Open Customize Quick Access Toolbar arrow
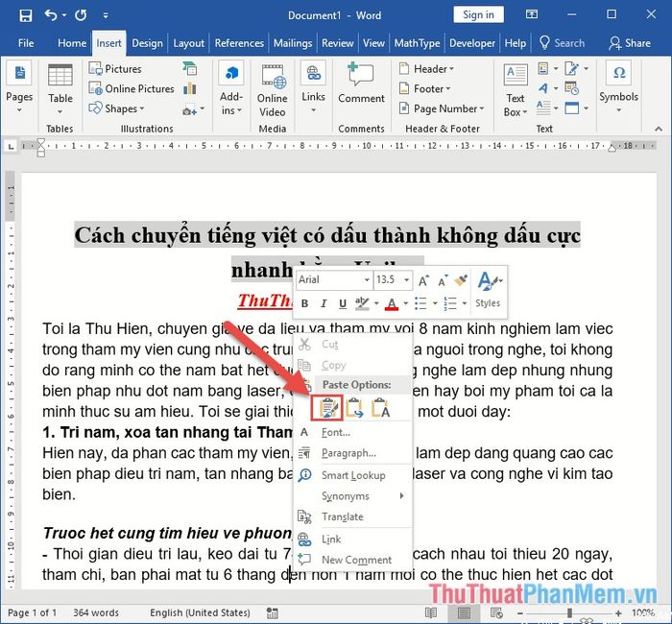Screen dimensions: 672x624 [x=106, y=16]
